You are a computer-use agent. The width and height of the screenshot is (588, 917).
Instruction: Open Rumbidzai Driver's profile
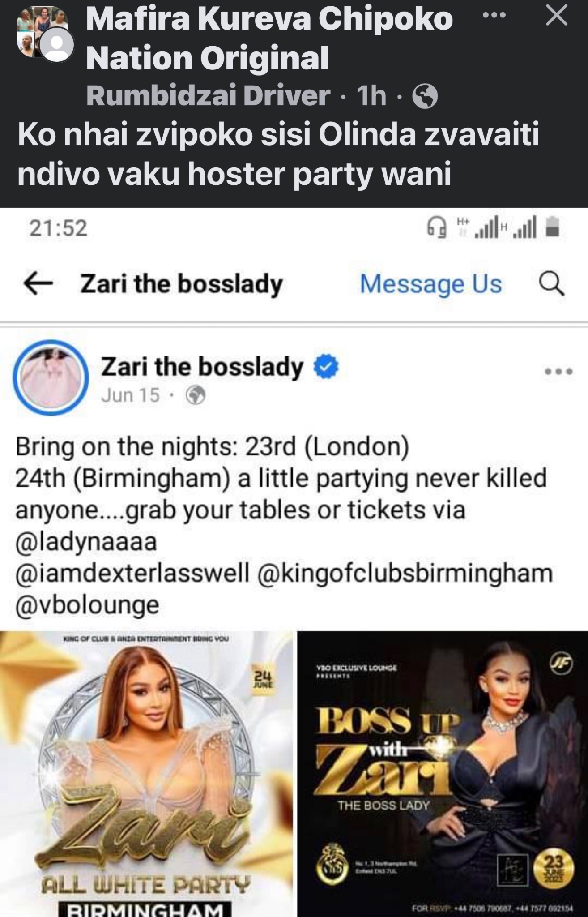(208, 96)
